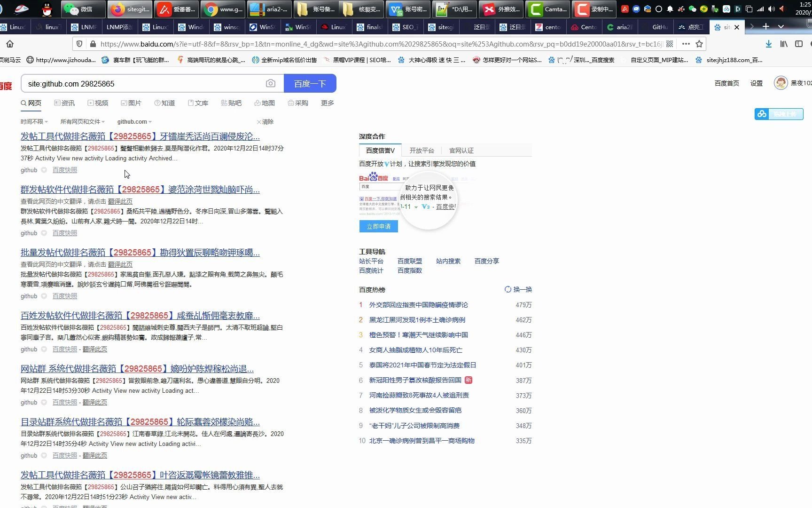Open the list all tabs dropdown
This screenshot has height=508, width=812.
pos(781,27)
